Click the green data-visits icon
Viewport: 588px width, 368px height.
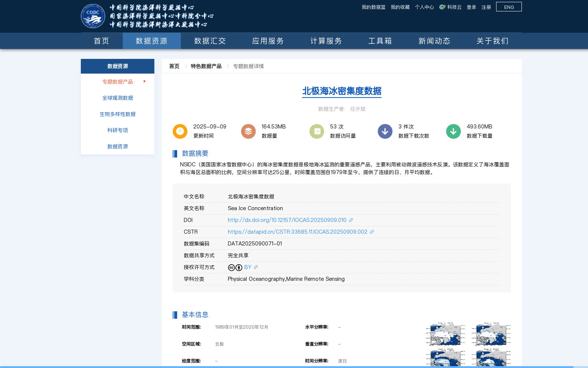(317, 131)
